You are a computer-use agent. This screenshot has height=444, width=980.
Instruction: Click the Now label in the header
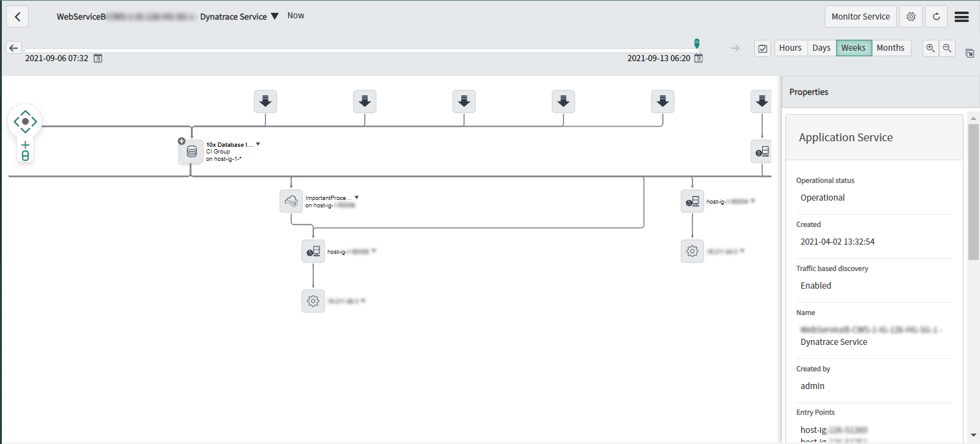tap(295, 15)
